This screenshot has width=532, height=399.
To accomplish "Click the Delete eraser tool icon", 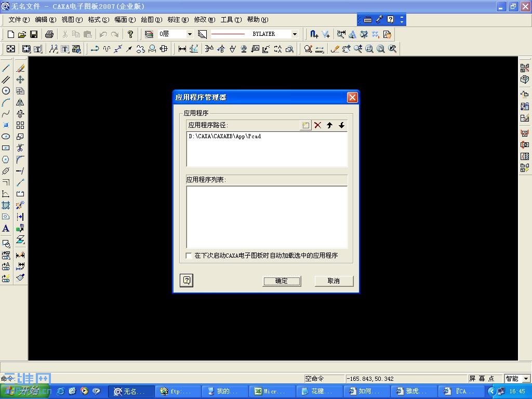I will pyautogui.click(x=20, y=68).
